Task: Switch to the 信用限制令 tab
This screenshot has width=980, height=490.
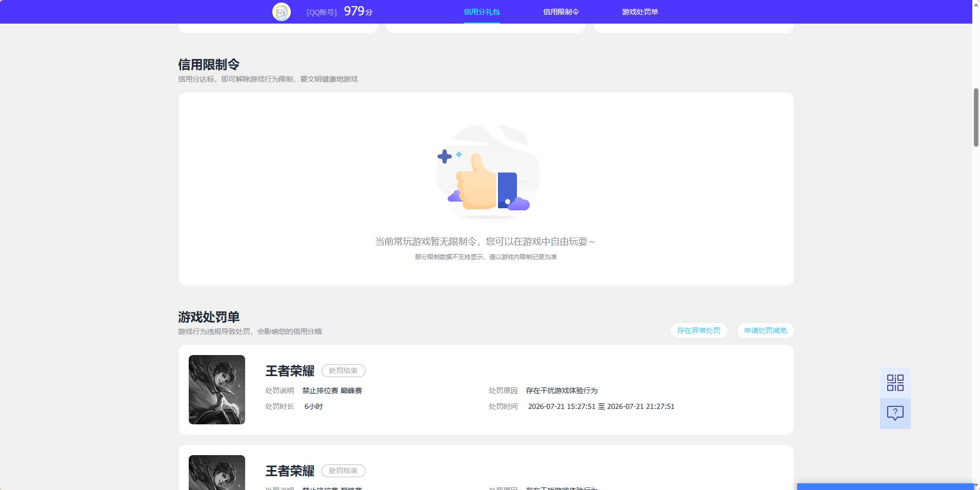Action: 561,12
